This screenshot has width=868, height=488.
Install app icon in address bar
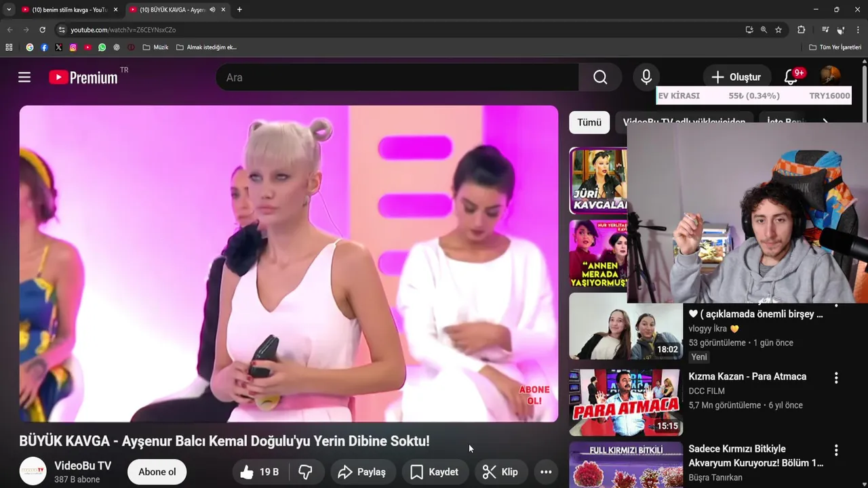[x=749, y=30]
